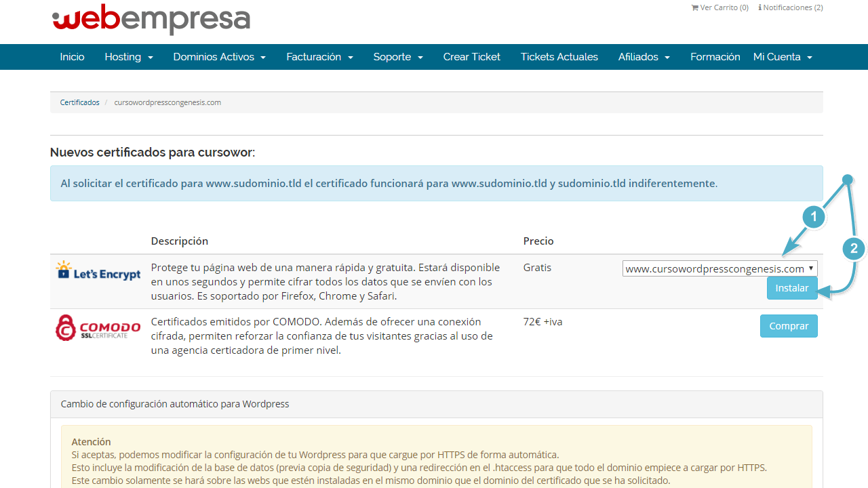Open the Notificaciones (2) link
868x488 pixels.
pos(791,7)
